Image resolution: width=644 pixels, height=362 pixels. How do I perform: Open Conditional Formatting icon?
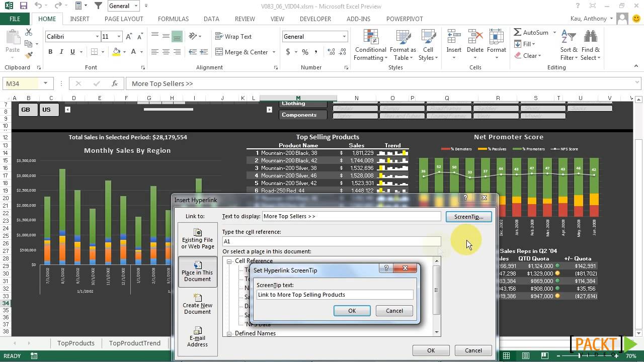coord(371,37)
